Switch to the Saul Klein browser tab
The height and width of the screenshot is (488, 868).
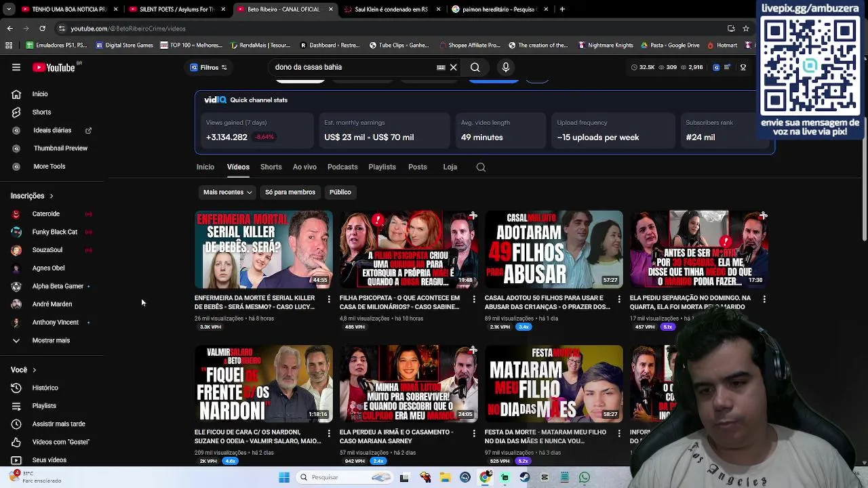point(393,9)
